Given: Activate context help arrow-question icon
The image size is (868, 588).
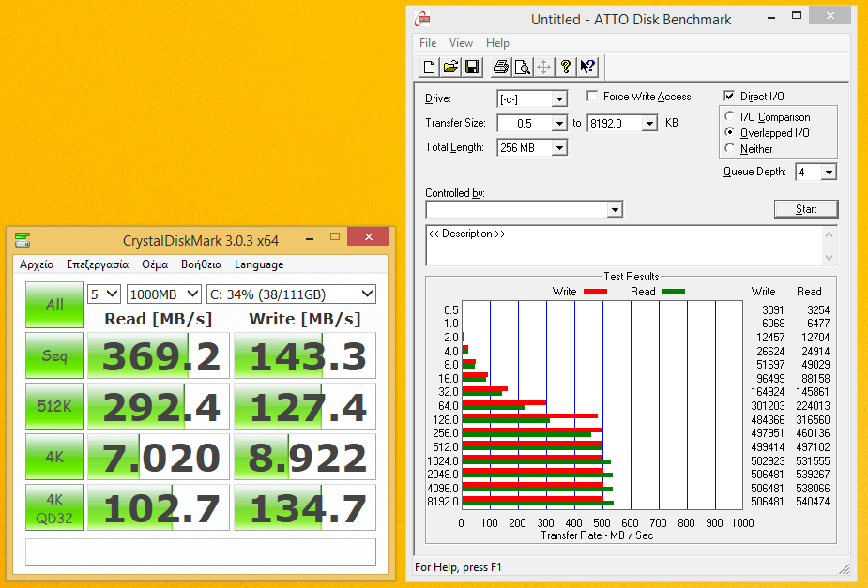Looking at the screenshot, I should point(587,67).
